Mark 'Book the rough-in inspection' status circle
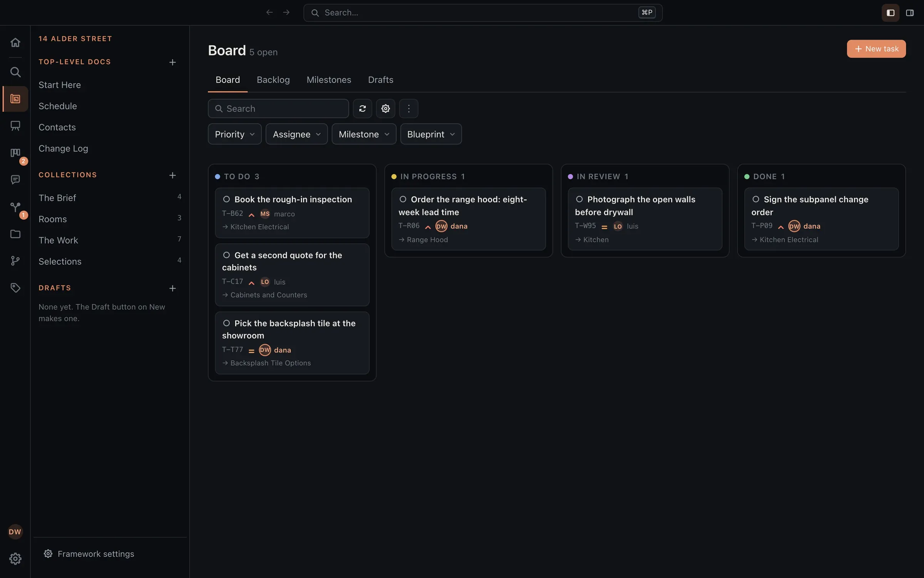This screenshot has width=924, height=578. [226, 199]
